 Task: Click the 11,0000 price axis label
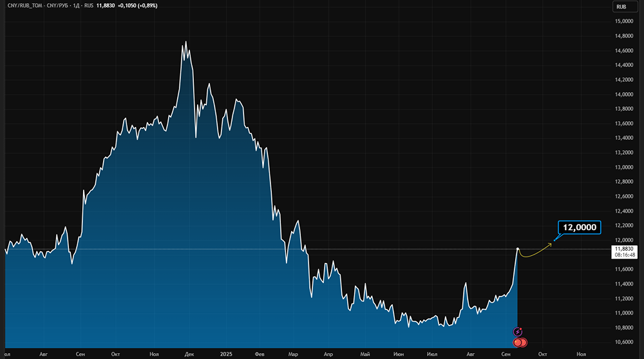tap(624, 313)
